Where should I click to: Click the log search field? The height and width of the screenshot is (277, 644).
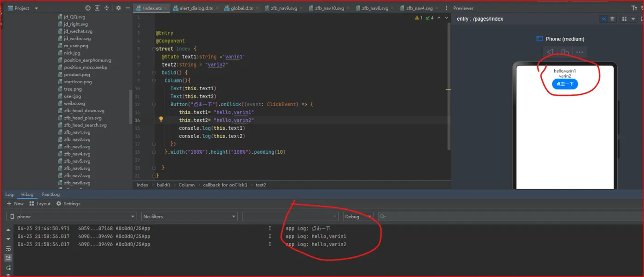(510, 216)
